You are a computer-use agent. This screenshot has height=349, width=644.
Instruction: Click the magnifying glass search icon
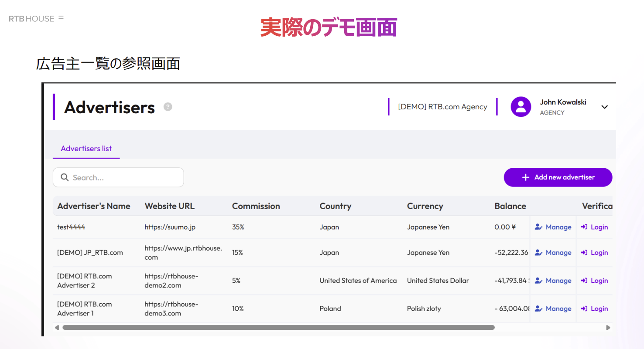65,177
